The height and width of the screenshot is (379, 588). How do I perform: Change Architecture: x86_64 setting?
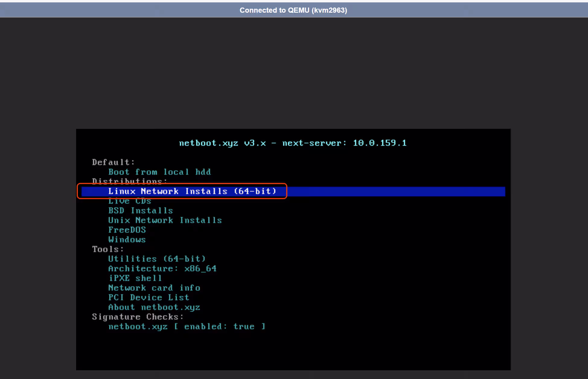coord(162,269)
